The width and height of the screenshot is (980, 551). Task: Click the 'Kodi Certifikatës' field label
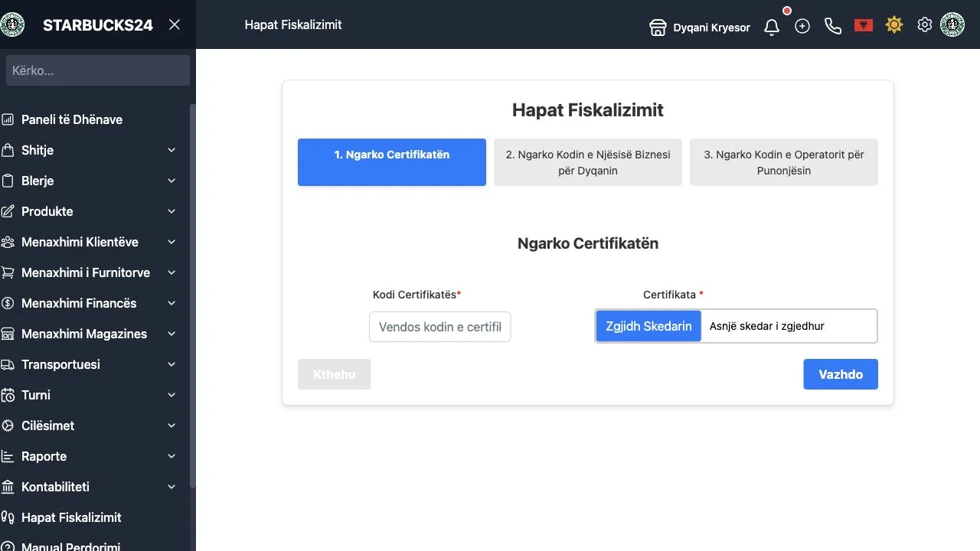(x=416, y=295)
